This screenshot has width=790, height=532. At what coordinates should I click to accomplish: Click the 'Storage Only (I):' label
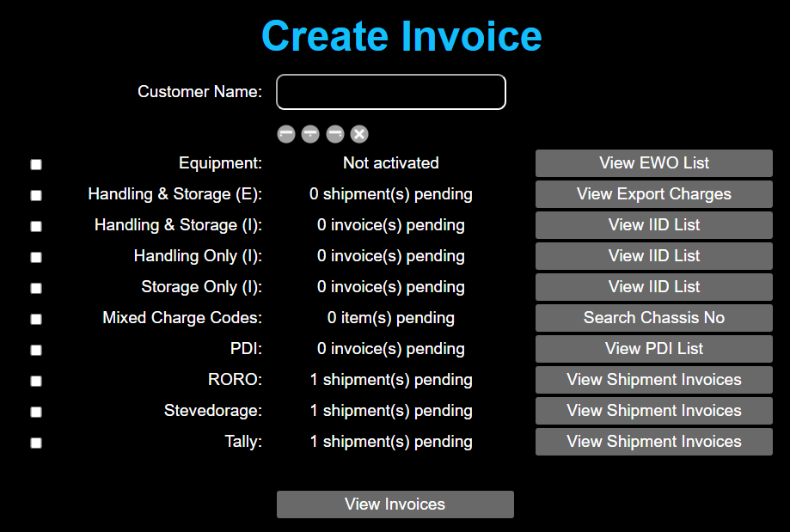coord(201,287)
